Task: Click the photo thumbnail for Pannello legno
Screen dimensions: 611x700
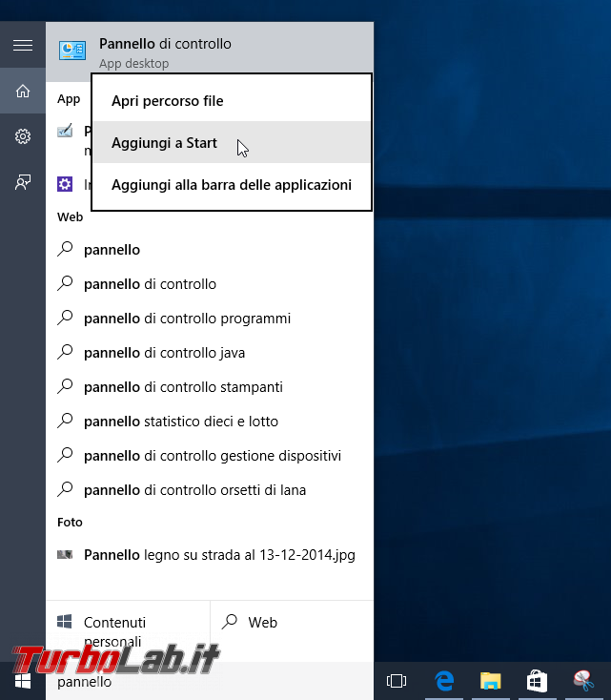Action: click(x=65, y=554)
